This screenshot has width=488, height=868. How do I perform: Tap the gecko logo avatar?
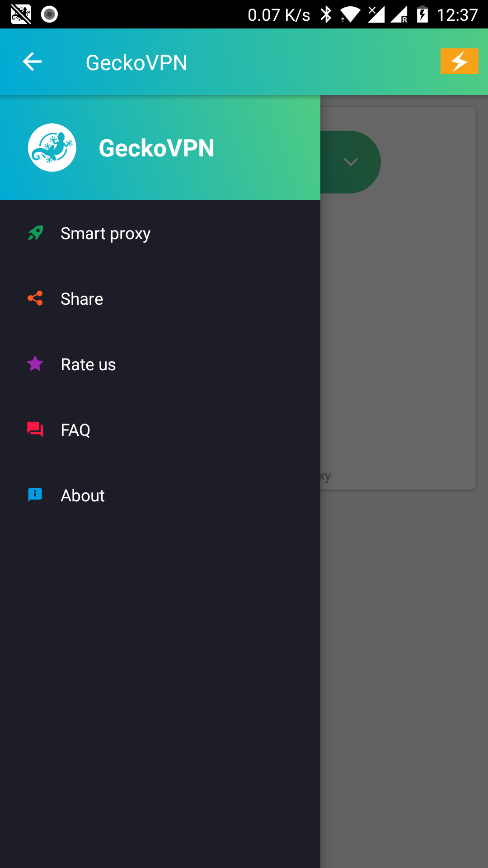click(52, 148)
